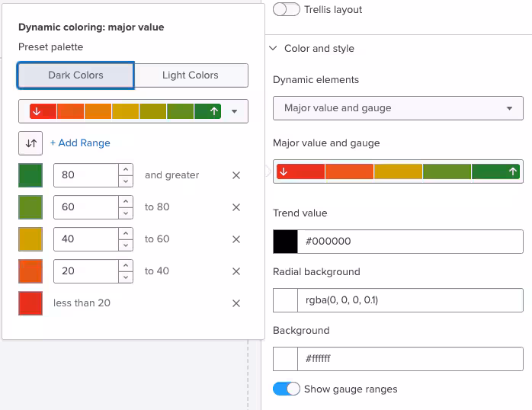Image resolution: width=532 pixels, height=410 pixels.
Task: Click the reverse range order icon
Action: pos(30,143)
